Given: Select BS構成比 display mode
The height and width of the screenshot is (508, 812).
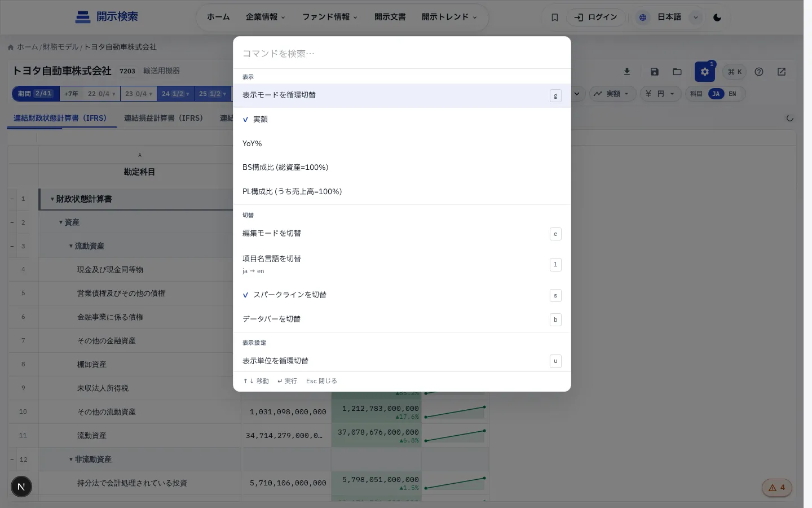Looking at the screenshot, I should pos(402,167).
